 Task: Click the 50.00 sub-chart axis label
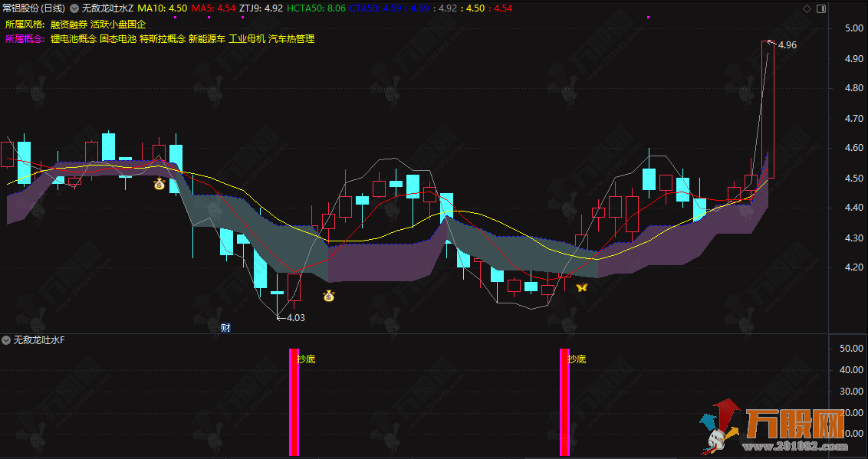(851, 349)
